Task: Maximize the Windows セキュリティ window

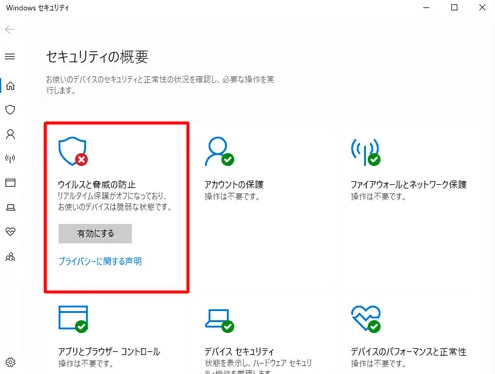Action: [454, 7]
